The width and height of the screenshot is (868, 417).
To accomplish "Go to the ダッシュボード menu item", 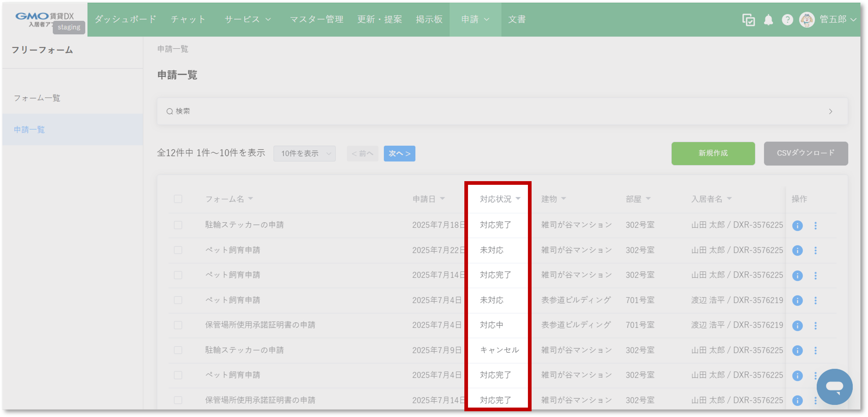I will (x=125, y=19).
